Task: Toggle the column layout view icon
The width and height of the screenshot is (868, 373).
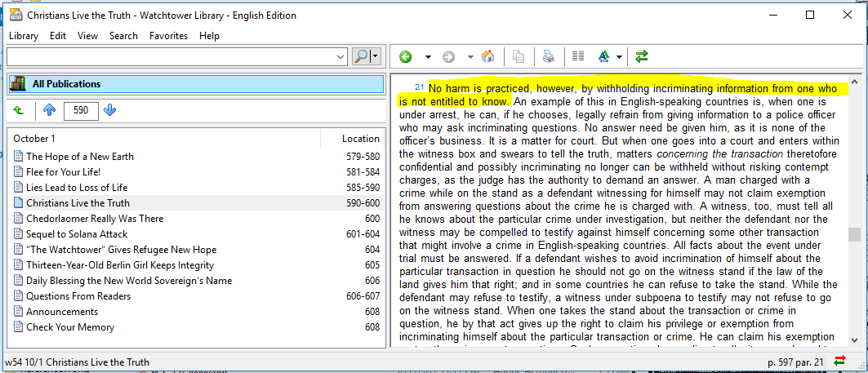Action: pos(578,56)
